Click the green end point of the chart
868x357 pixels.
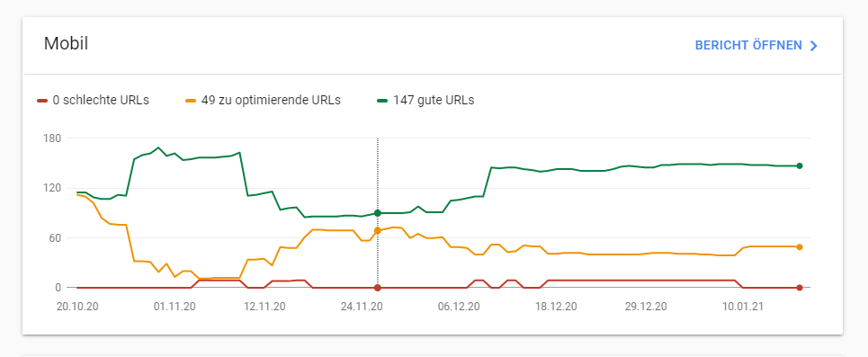coord(800,166)
